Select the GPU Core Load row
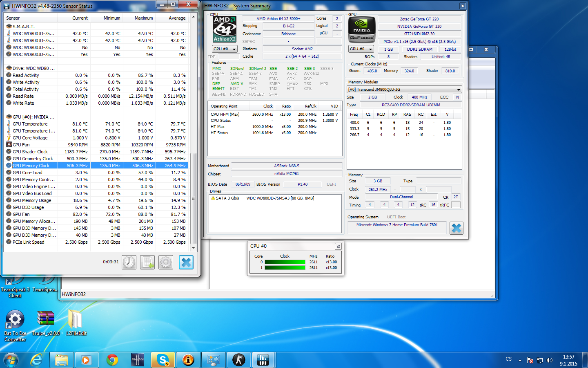Image resolution: width=588 pixels, height=368 pixels. [x=96, y=173]
